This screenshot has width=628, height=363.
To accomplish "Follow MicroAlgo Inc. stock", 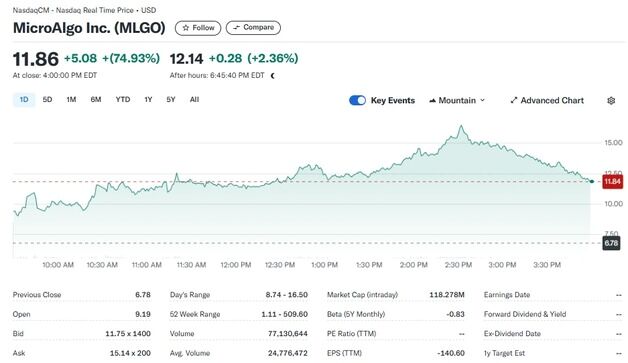I will click(x=198, y=28).
